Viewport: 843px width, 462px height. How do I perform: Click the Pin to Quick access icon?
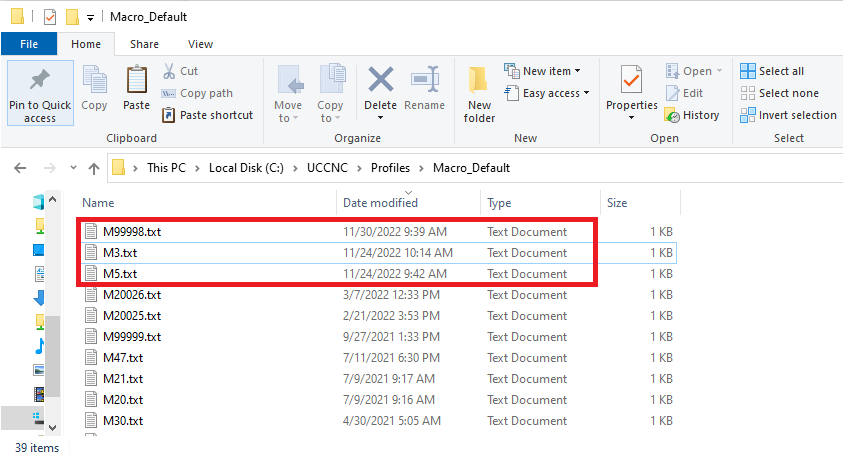point(40,80)
